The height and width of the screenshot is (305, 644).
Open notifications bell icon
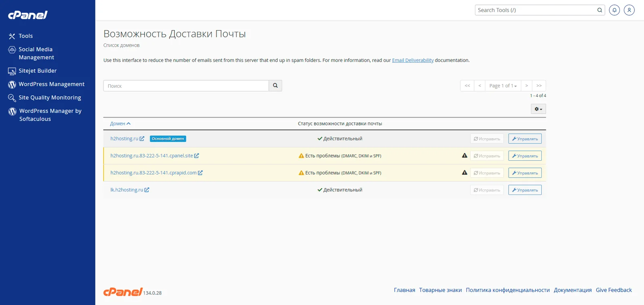tap(614, 10)
